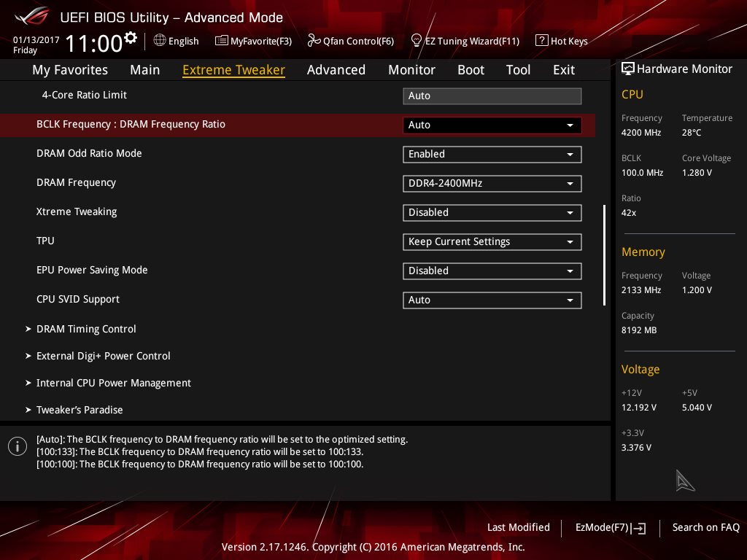Image resolution: width=747 pixels, height=560 pixels.
Task: Launch EZ Tuning Wizard(F11)
Action: click(465, 41)
